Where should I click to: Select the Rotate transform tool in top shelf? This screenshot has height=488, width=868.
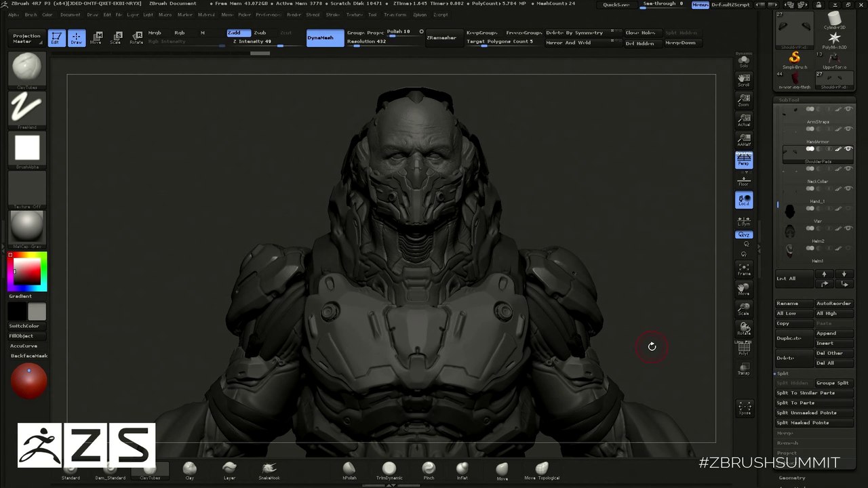point(136,38)
